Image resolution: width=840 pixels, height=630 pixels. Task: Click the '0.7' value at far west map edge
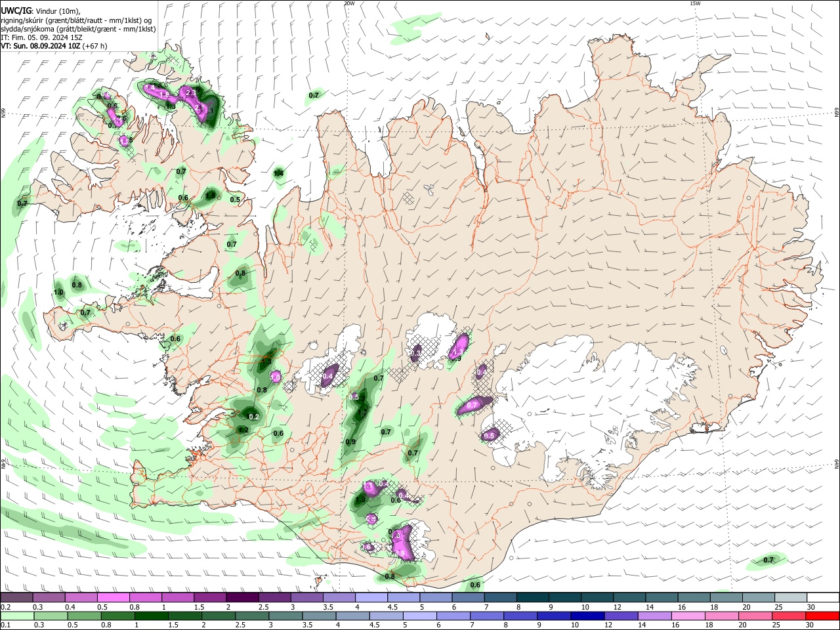click(x=22, y=203)
